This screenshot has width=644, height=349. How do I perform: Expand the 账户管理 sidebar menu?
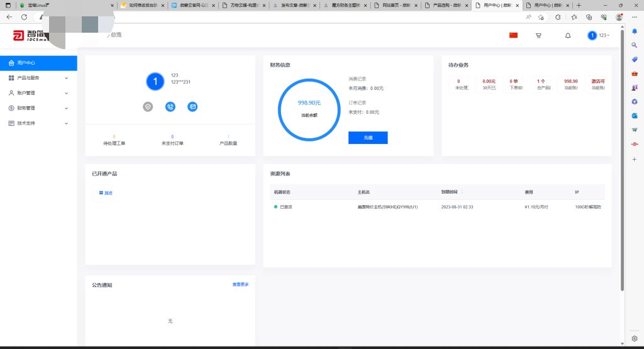(38, 93)
